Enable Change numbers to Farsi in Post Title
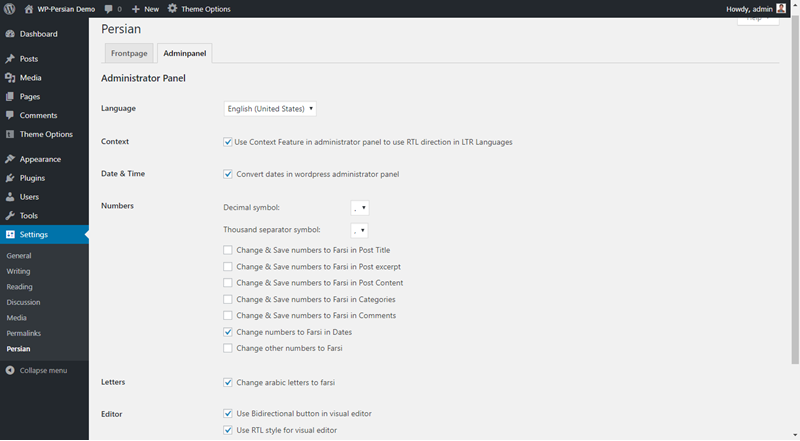This screenshot has height=441, width=800. [x=228, y=250]
